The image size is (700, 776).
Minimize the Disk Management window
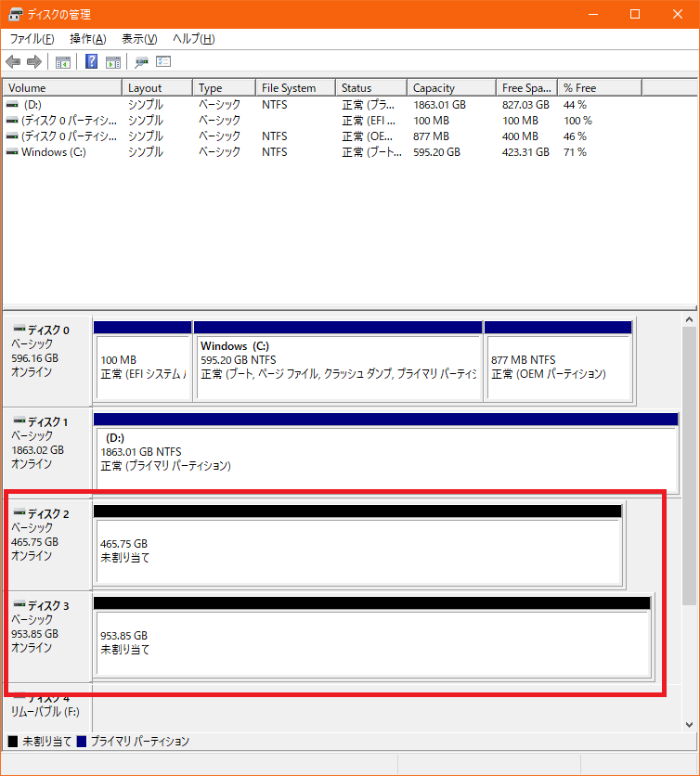point(593,14)
